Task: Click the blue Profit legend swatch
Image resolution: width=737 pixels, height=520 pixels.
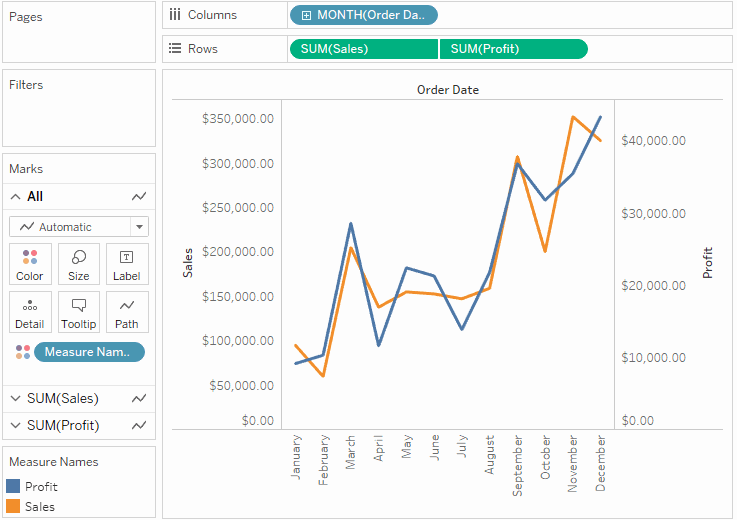Action: click(x=13, y=486)
